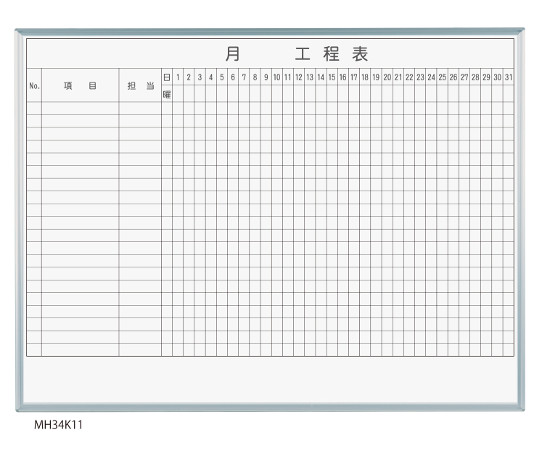Click the 曜 row label

tap(167, 94)
